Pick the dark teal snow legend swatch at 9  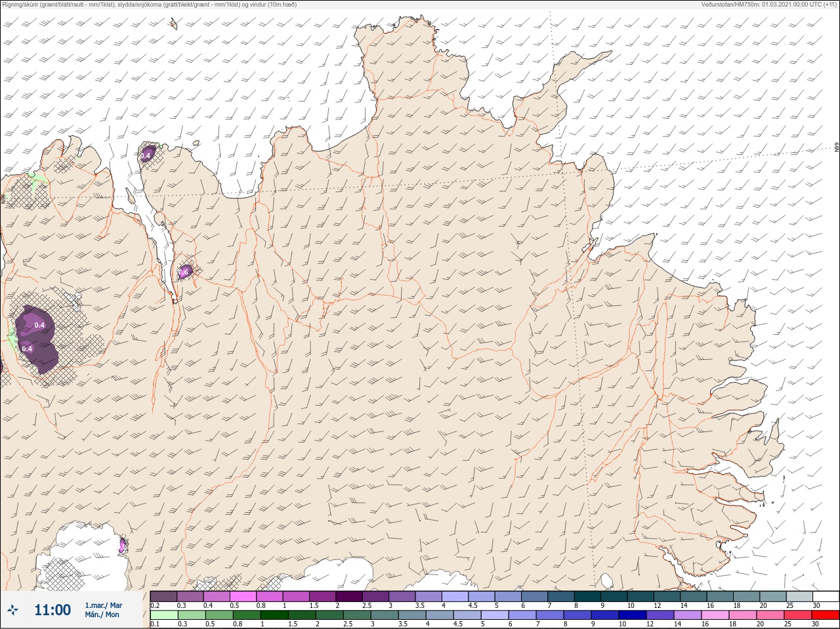point(614,596)
